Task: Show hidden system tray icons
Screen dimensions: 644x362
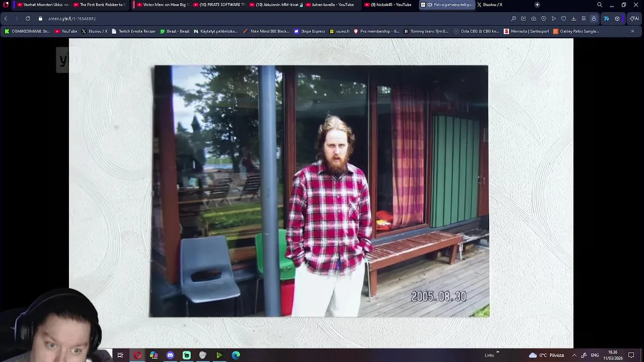Action: [x=574, y=355]
